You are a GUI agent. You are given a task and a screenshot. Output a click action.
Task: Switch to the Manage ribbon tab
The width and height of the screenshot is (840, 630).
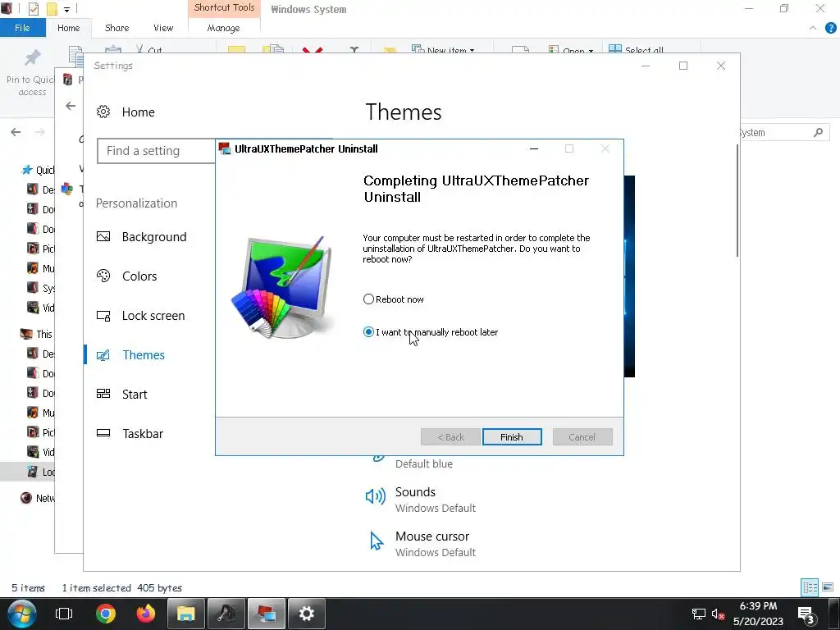click(223, 28)
